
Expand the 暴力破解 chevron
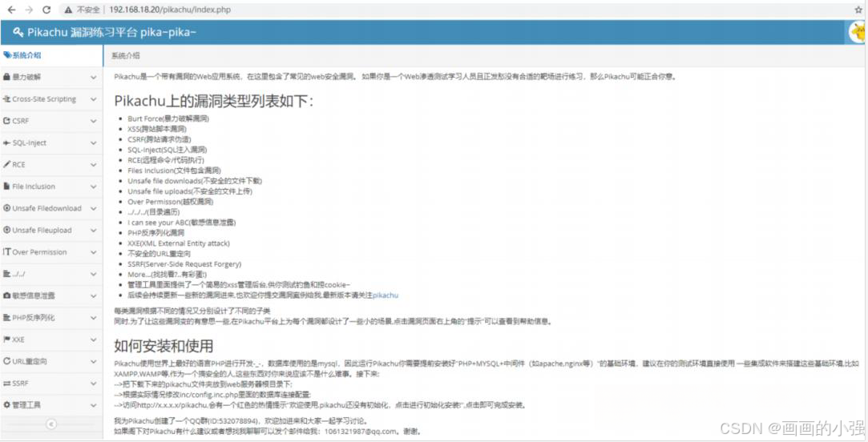point(93,78)
